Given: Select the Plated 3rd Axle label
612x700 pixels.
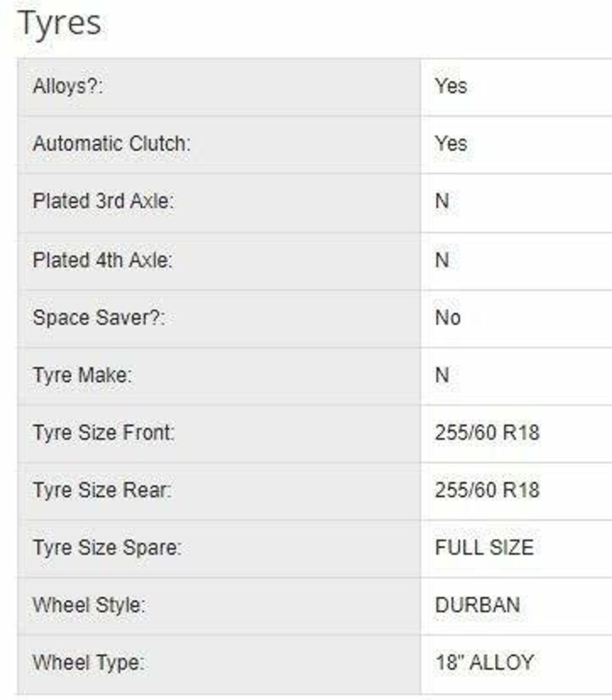Looking at the screenshot, I should pyautogui.click(x=103, y=201).
